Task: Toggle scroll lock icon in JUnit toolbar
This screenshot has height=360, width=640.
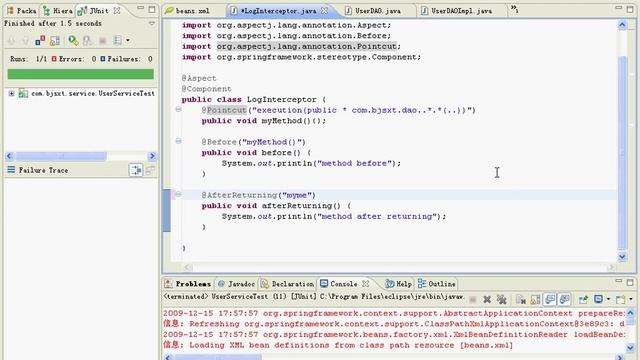Action: coord(55,40)
